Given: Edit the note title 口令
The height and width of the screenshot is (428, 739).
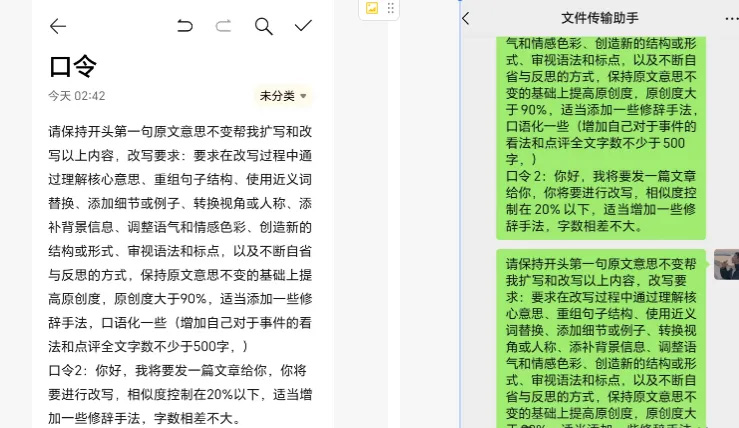Looking at the screenshot, I should tap(73, 66).
